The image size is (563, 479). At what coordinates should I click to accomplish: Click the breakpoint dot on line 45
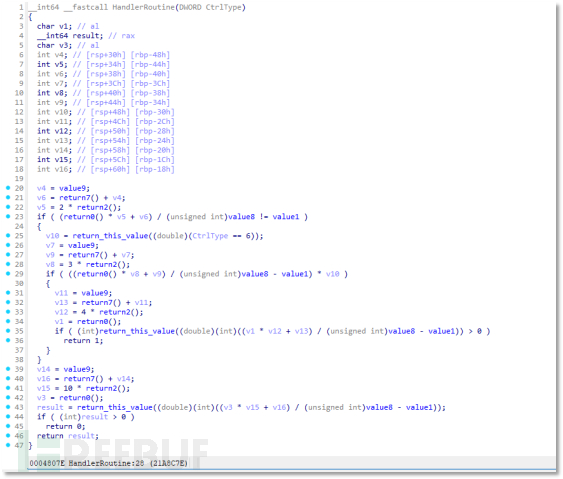tap(8, 426)
